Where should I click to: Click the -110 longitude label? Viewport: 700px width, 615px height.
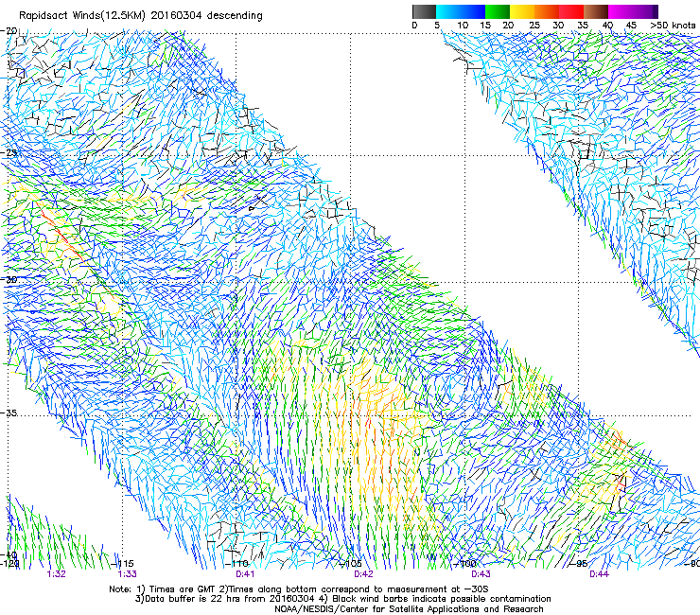click(x=237, y=564)
